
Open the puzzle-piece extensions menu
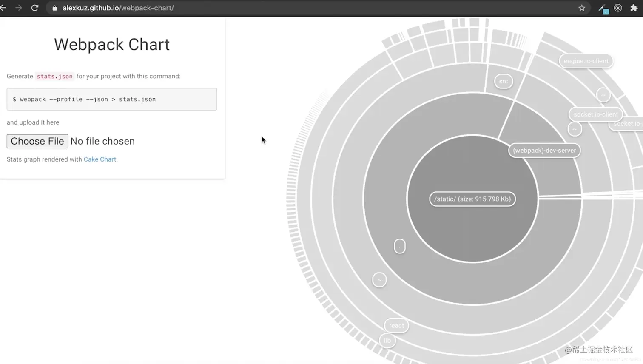[x=634, y=8]
